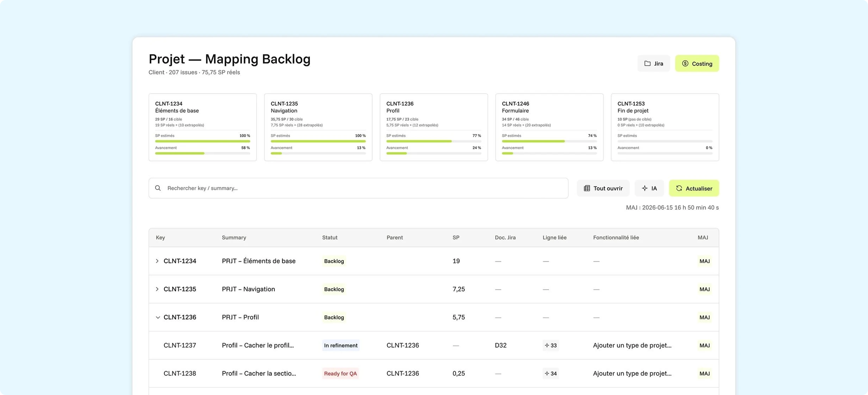The image size is (868, 395).
Task: Click SP value 7,25 in CLNT-1235 row
Action: [459, 289]
